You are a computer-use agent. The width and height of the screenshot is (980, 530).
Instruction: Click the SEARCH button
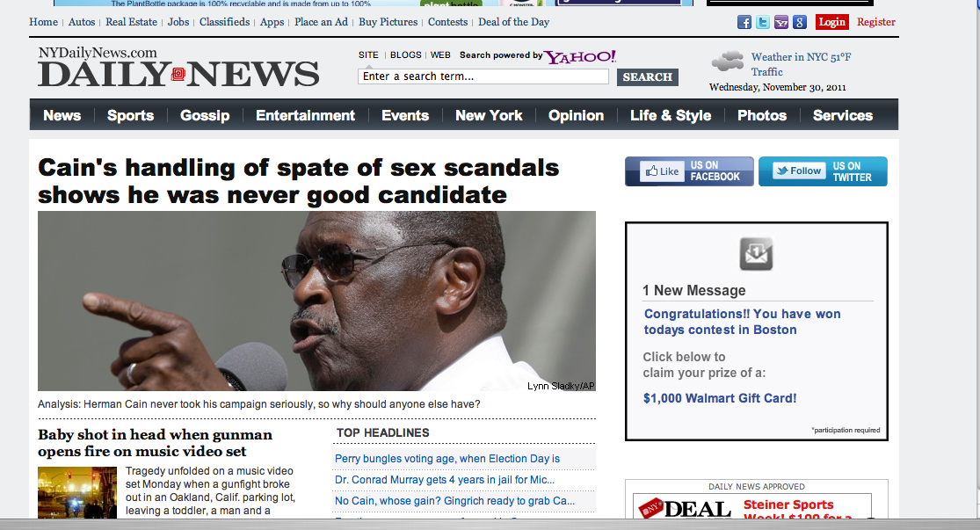pos(648,76)
